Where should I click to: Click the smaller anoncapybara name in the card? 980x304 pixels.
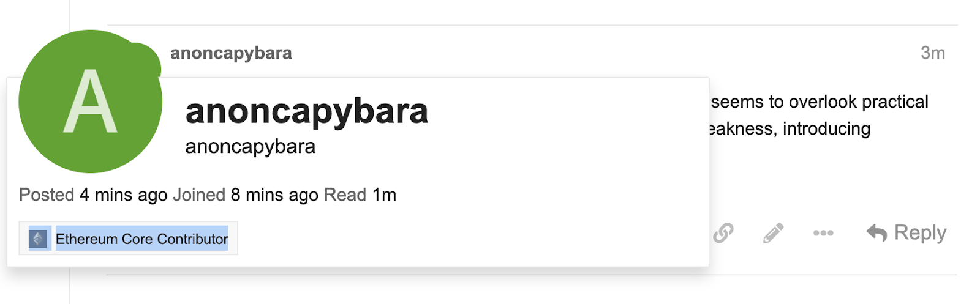251,147
